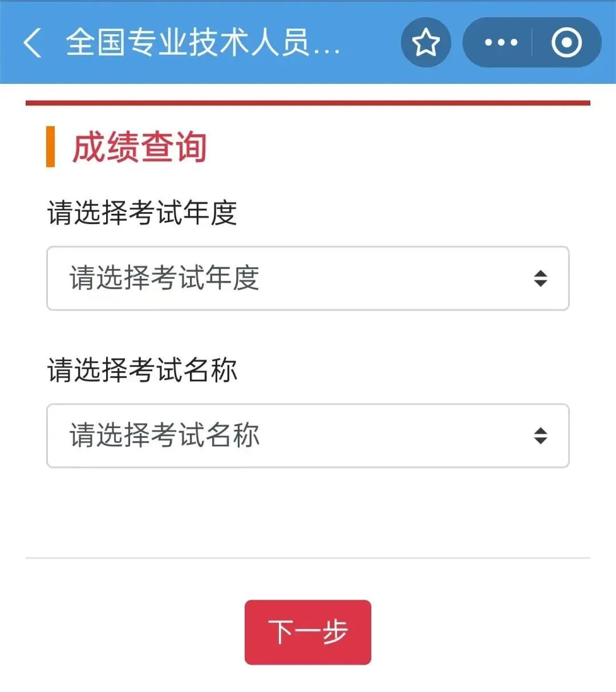Click the 请选择考试名称 label above the second dropdown

point(141,371)
